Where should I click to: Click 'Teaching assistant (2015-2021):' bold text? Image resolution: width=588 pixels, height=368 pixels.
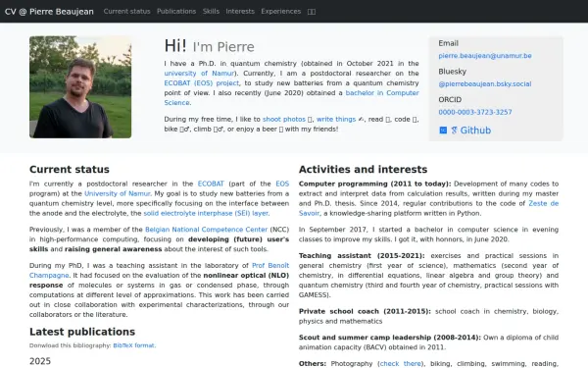[362, 255]
